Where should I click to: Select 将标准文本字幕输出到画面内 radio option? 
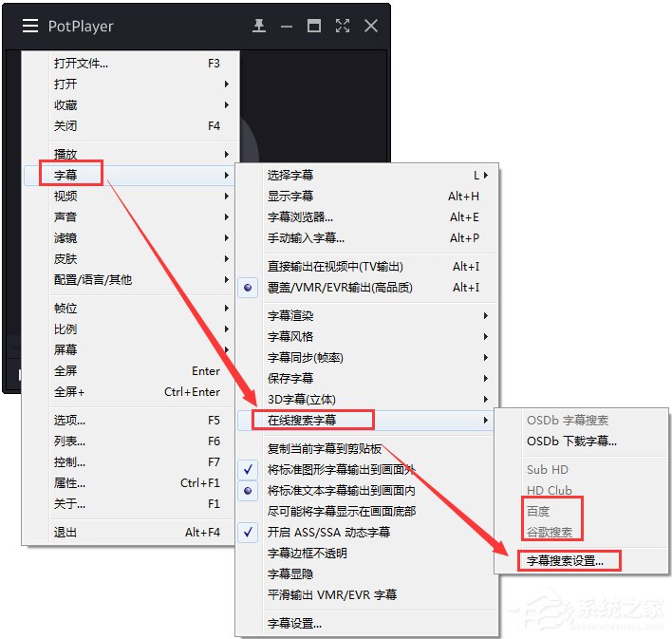pyautogui.click(x=367, y=491)
